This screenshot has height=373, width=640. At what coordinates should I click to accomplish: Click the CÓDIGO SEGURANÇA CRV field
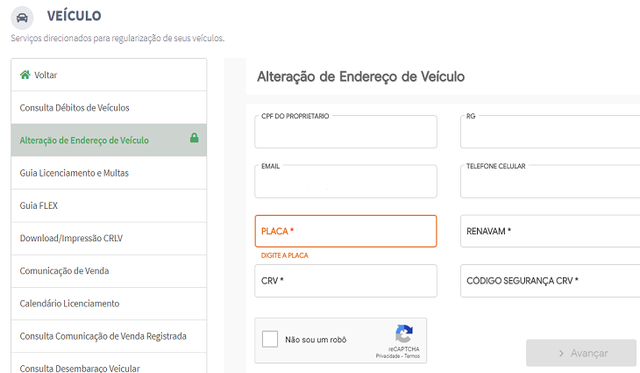pyautogui.click(x=550, y=281)
